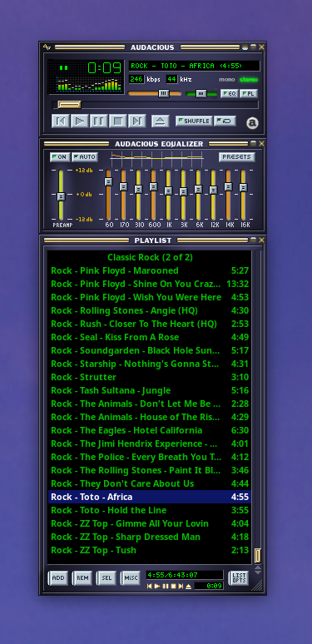Screen dimensions: 312x644
Task: Click the round Audacious logo icon
Action: click(252, 123)
